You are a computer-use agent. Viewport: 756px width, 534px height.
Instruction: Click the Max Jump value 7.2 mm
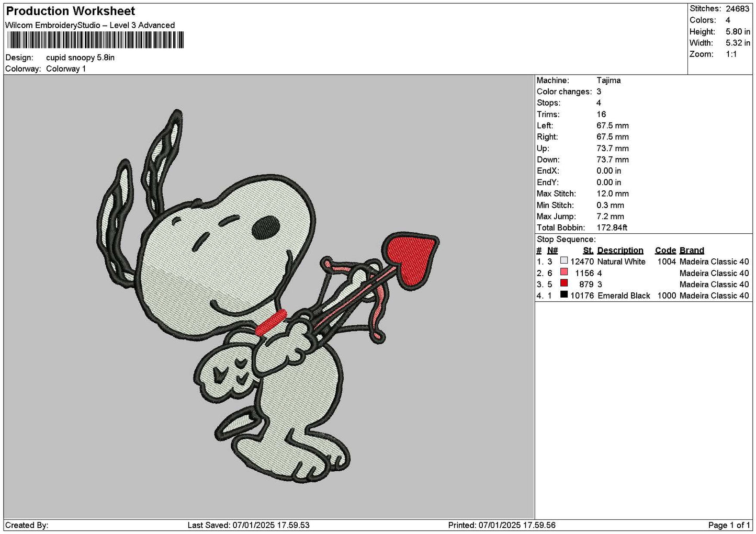click(610, 217)
